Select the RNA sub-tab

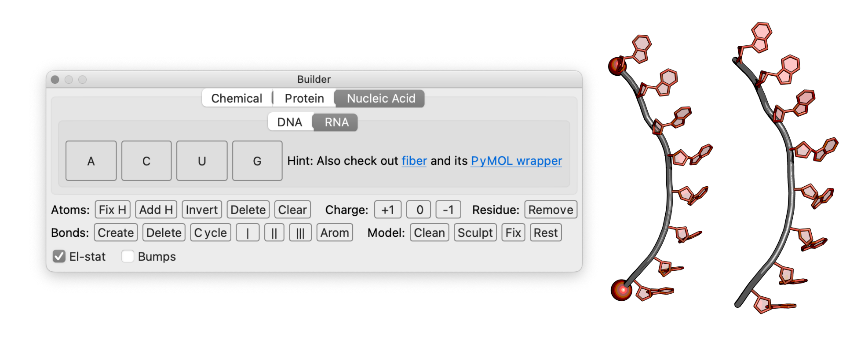pyautogui.click(x=336, y=122)
